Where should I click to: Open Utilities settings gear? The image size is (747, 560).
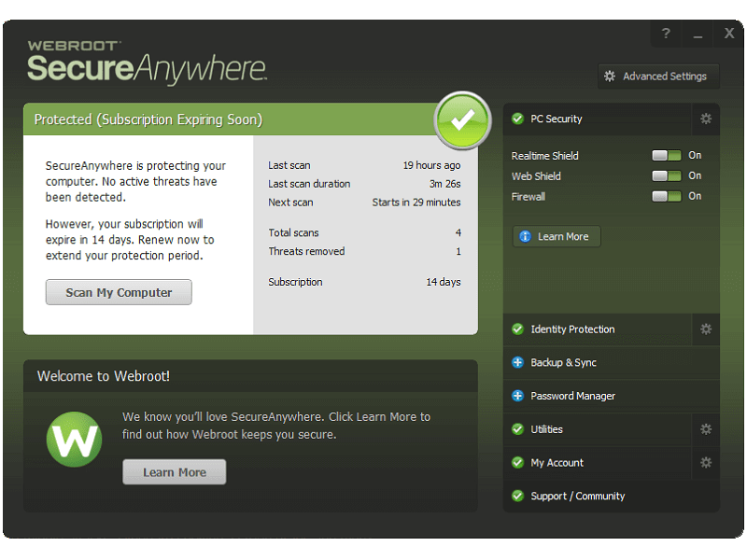click(706, 429)
